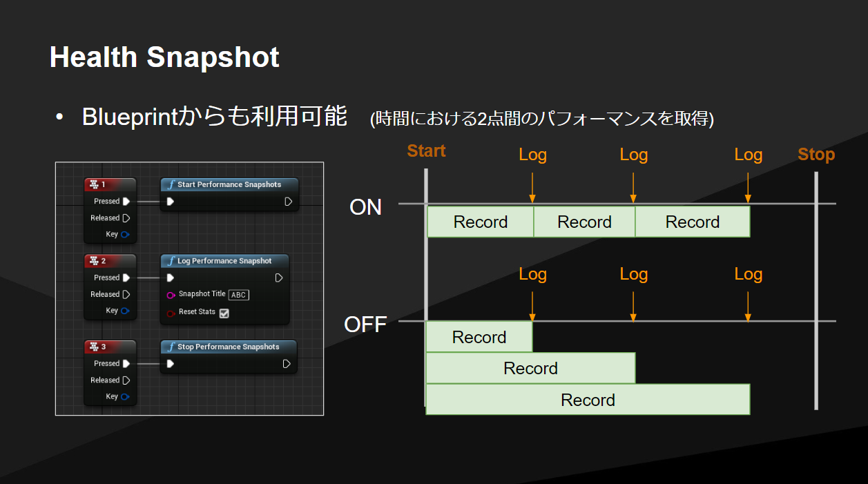Screen dimensions: 868x484
Task: Click the Pressed pin on keyboard node 2
Action: (125, 278)
